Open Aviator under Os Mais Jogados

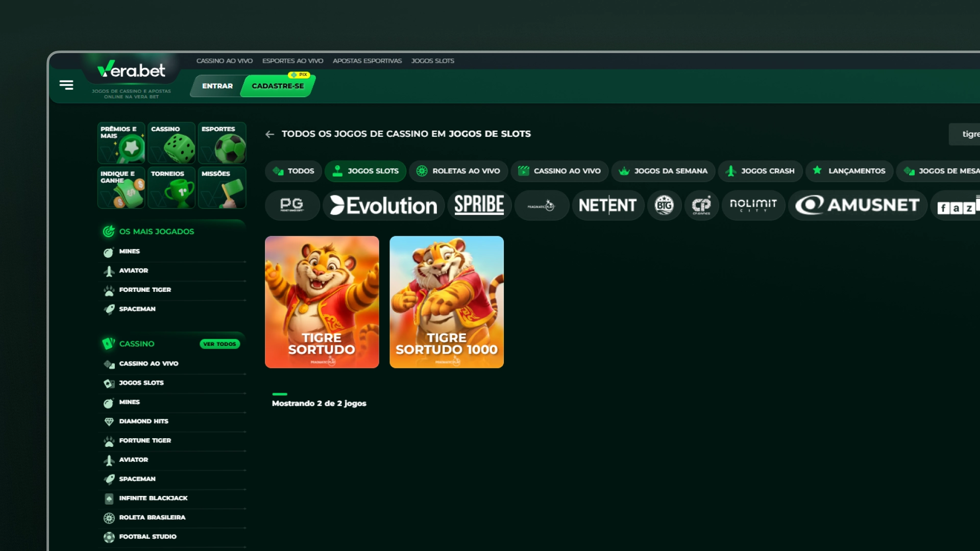[x=172, y=271]
